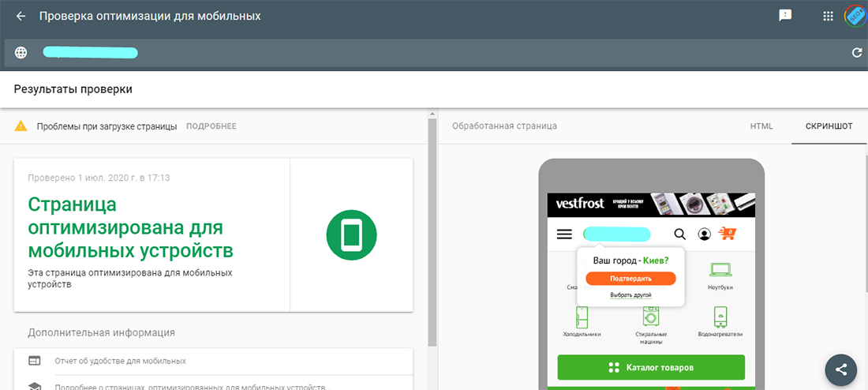Open the Каталог товаров green button

tap(651, 367)
